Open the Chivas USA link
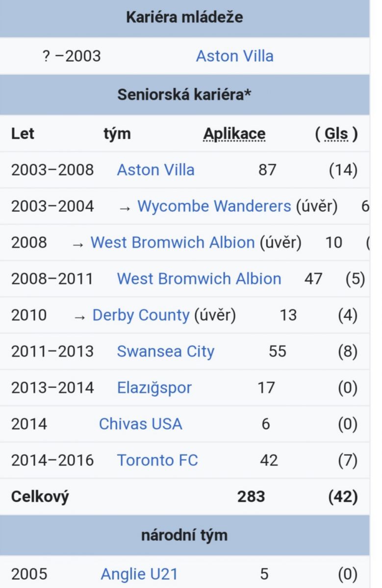 [x=140, y=424]
